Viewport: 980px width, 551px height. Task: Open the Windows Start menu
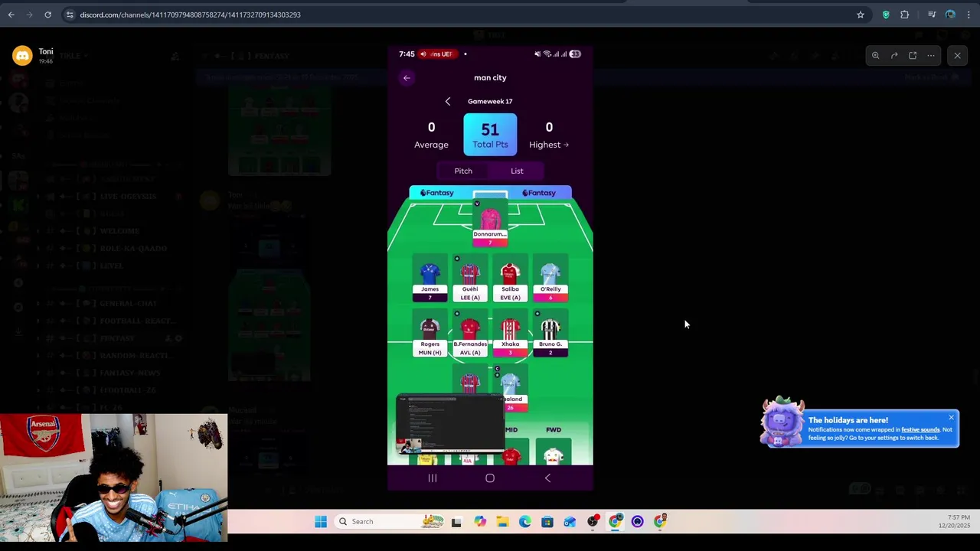[x=321, y=522]
